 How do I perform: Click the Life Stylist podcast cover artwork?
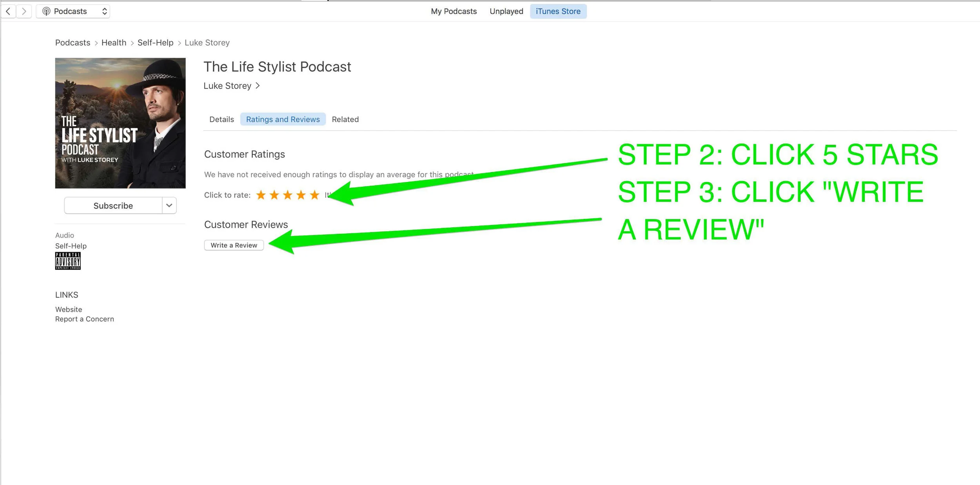pos(120,123)
